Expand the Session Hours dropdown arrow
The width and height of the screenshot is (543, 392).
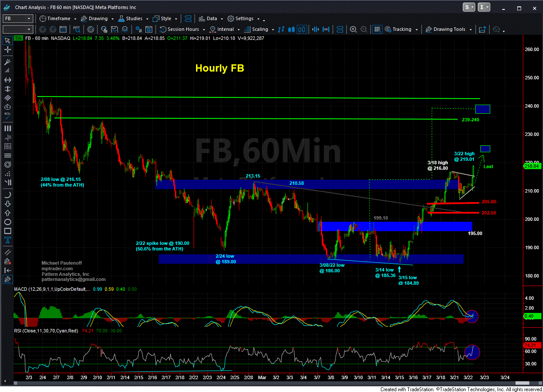203,30
